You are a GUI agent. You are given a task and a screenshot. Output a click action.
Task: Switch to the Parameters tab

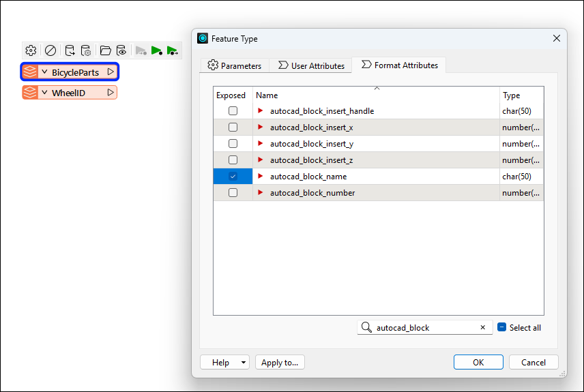(x=234, y=66)
